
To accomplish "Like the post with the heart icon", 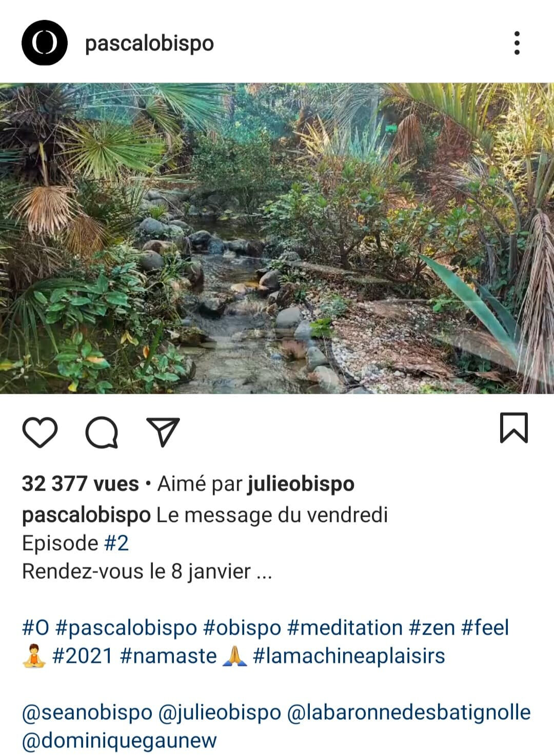I will pyautogui.click(x=40, y=432).
